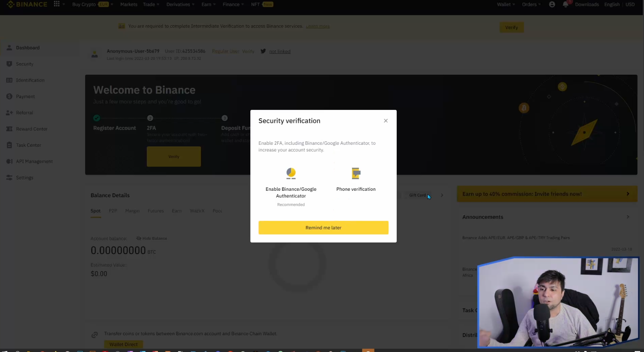644x352 pixels.
Task: Open the user profile icon
Action: point(552,5)
